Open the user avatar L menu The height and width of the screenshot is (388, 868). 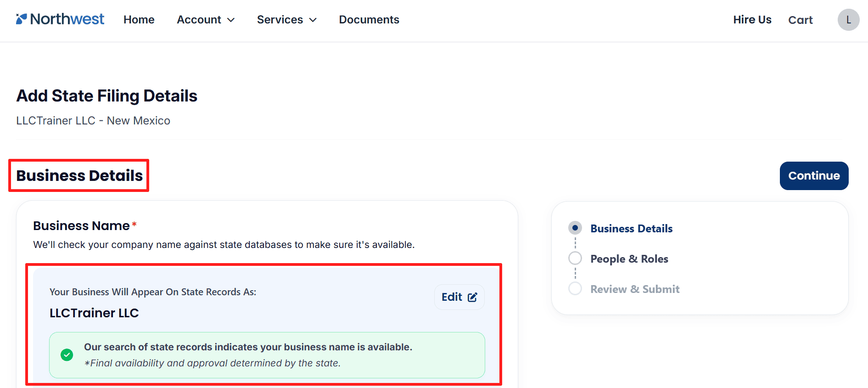[x=848, y=20]
